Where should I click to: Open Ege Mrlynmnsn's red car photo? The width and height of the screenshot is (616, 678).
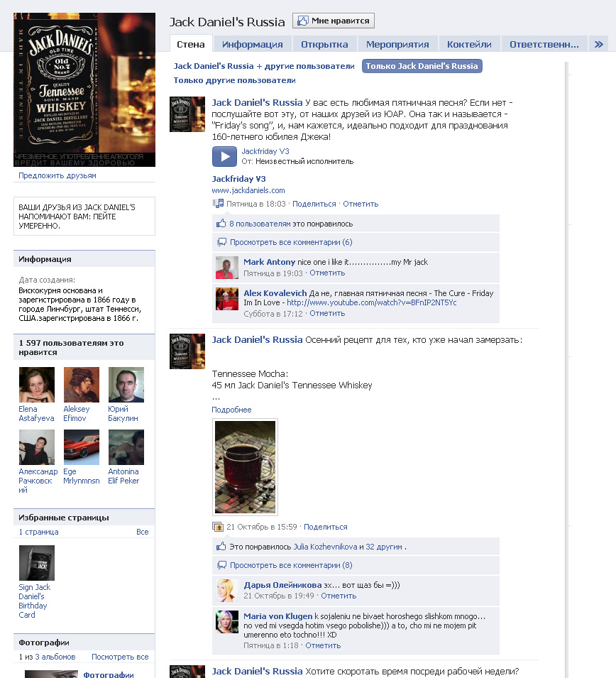click(82, 447)
